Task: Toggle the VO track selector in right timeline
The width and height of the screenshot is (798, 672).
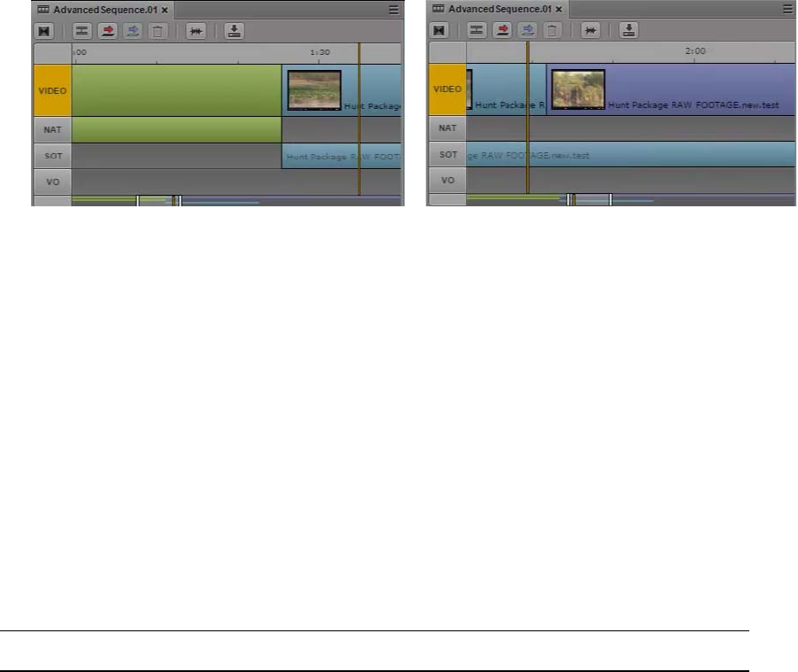Action: coord(448,180)
